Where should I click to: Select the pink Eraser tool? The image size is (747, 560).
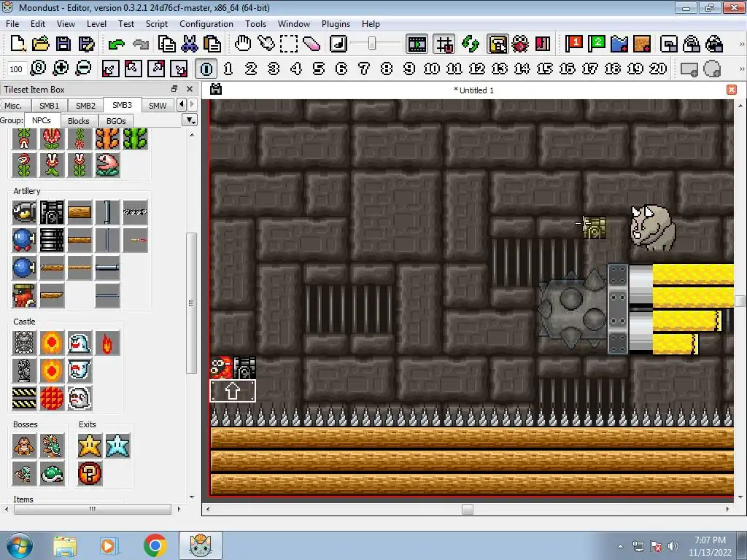(311, 44)
